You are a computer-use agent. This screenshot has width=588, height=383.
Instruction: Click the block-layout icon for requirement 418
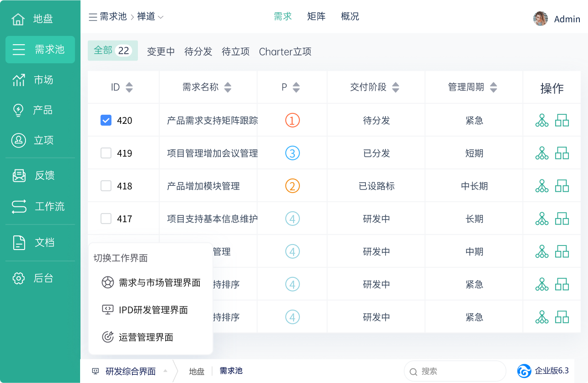click(x=562, y=186)
